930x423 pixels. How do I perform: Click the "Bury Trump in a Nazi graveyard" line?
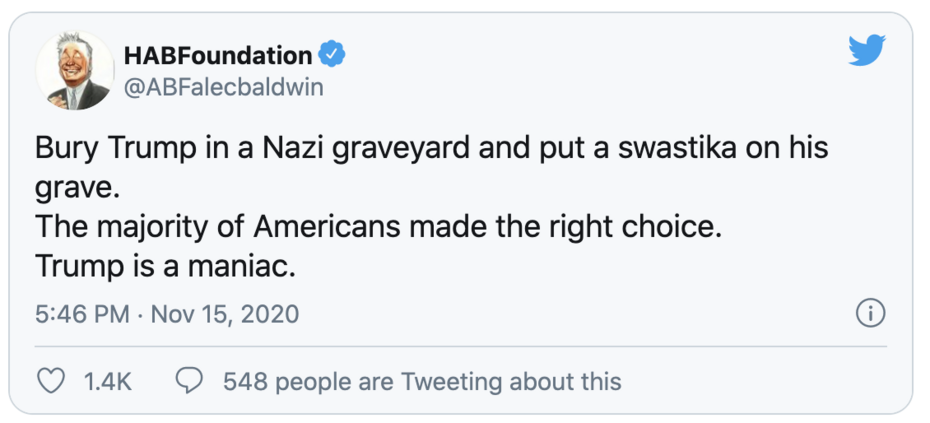click(431, 148)
